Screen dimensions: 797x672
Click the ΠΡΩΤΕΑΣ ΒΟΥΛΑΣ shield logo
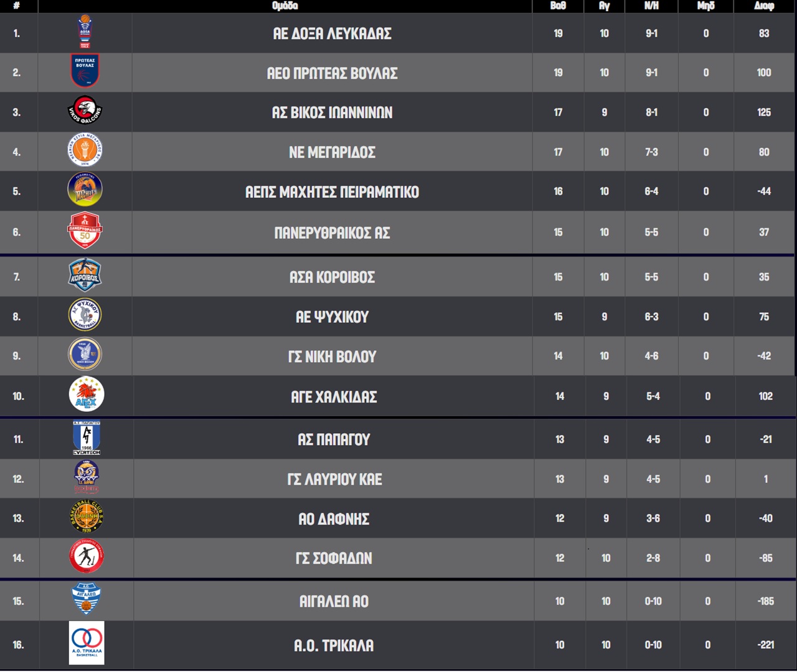[85, 72]
